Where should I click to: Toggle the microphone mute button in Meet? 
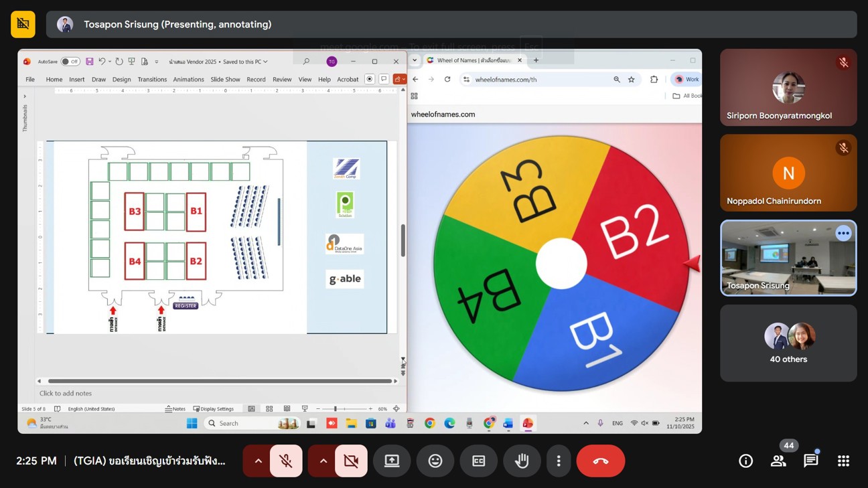point(286,461)
